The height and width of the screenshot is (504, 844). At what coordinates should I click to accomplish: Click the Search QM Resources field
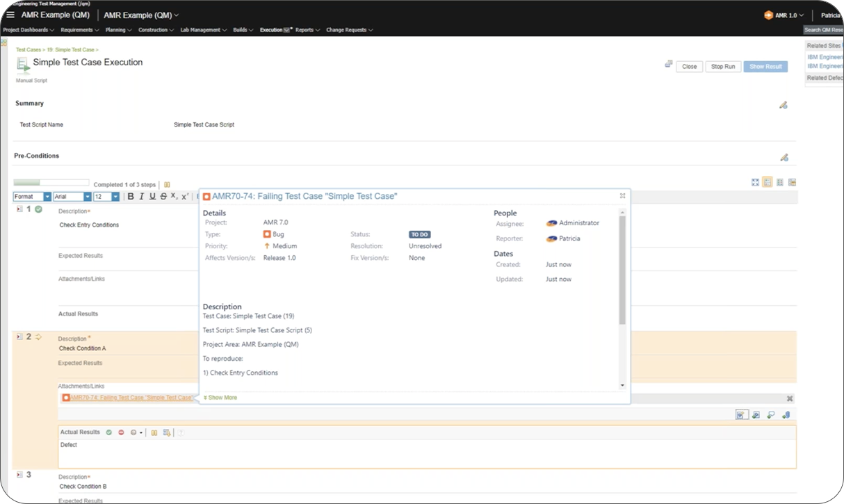pos(823,30)
